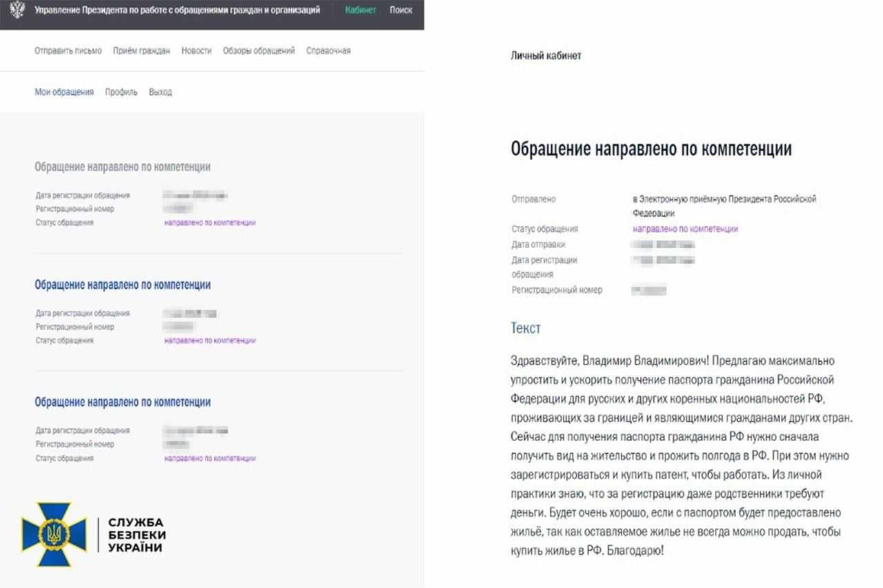The height and width of the screenshot is (588, 883).
Task: Open the Новости section
Action: coord(197,50)
